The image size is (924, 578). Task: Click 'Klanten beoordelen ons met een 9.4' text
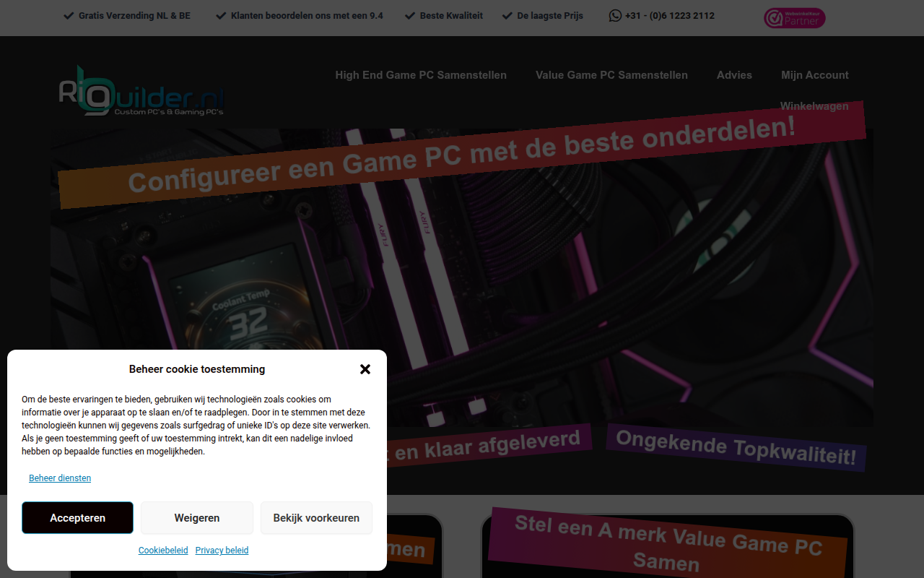pyautogui.click(x=307, y=15)
